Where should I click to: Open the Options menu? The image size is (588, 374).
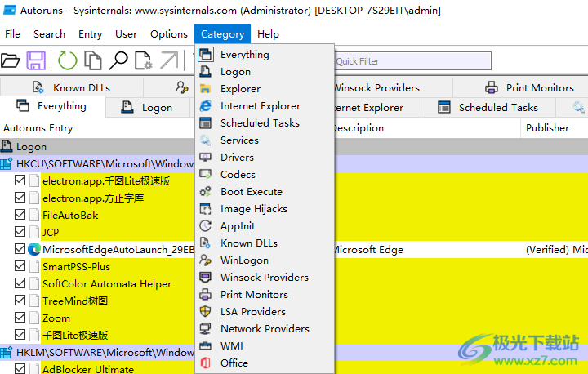[x=169, y=34]
